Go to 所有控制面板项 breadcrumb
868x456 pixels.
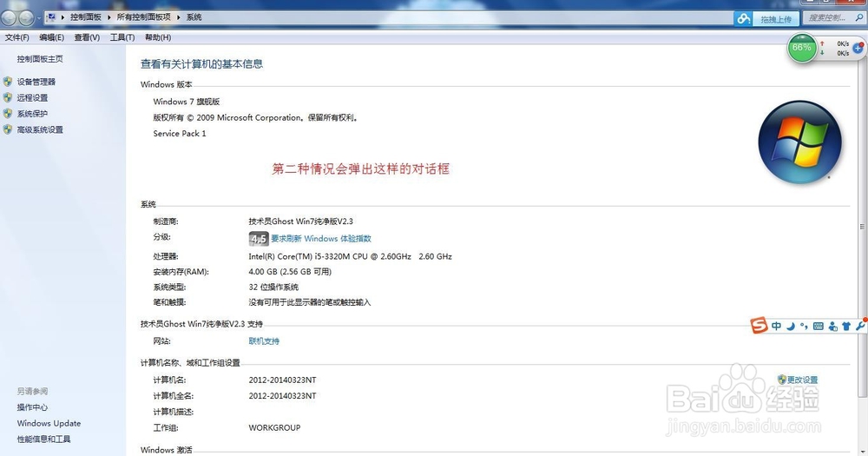pyautogui.click(x=143, y=17)
